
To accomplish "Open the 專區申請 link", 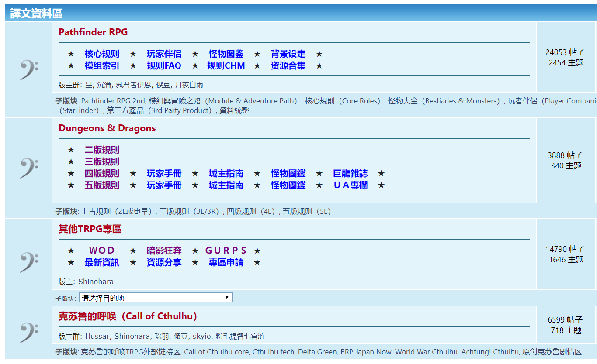I will pyautogui.click(x=226, y=263).
